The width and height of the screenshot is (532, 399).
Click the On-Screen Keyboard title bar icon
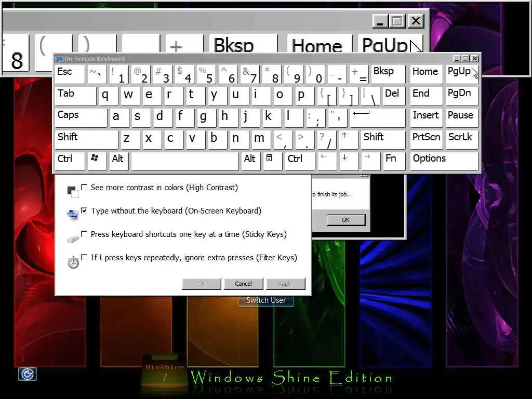pyautogui.click(x=59, y=59)
